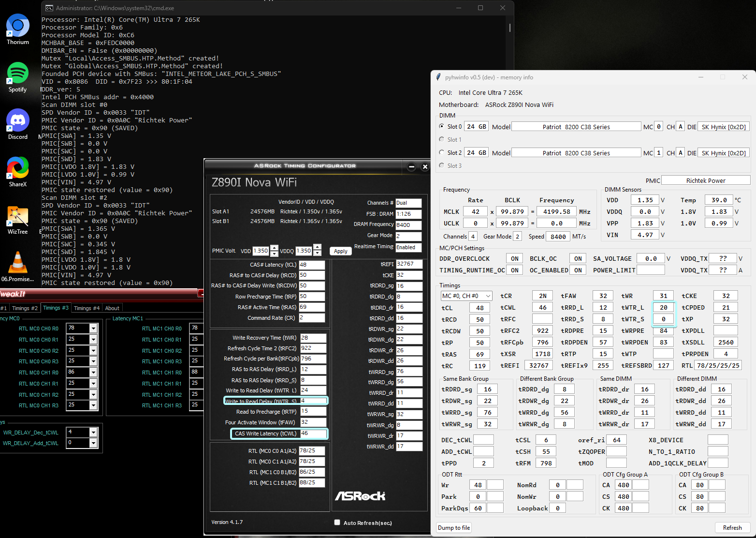Click Refresh in pyhwinfo window
This screenshot has width=756, height=538.
(732, 528)
